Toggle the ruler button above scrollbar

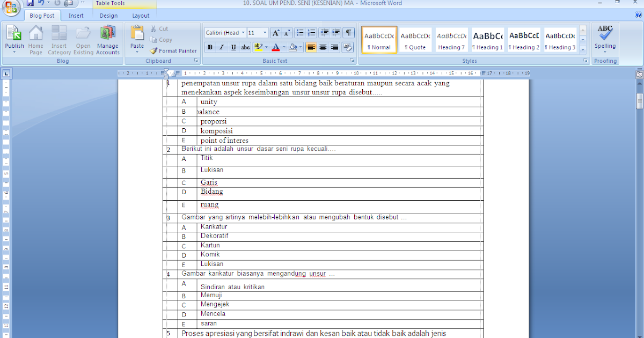point(639,74)
